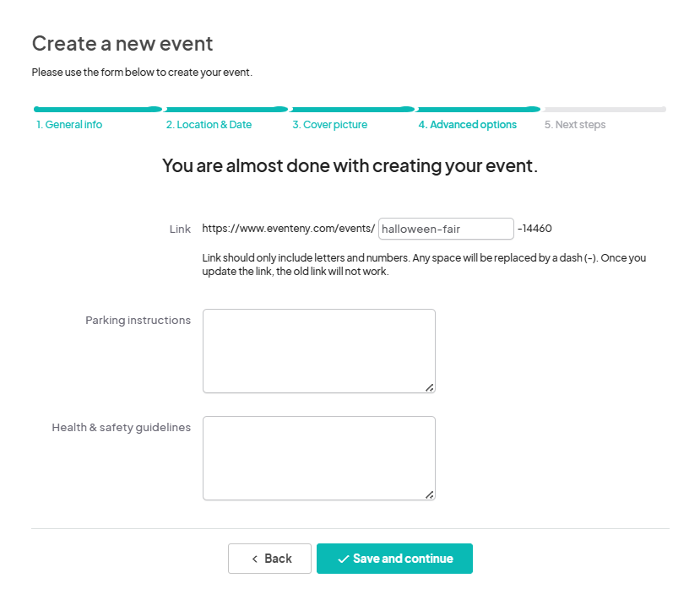
Task: Select the 4. Advanced options step
Action: (x=468, y=125)
